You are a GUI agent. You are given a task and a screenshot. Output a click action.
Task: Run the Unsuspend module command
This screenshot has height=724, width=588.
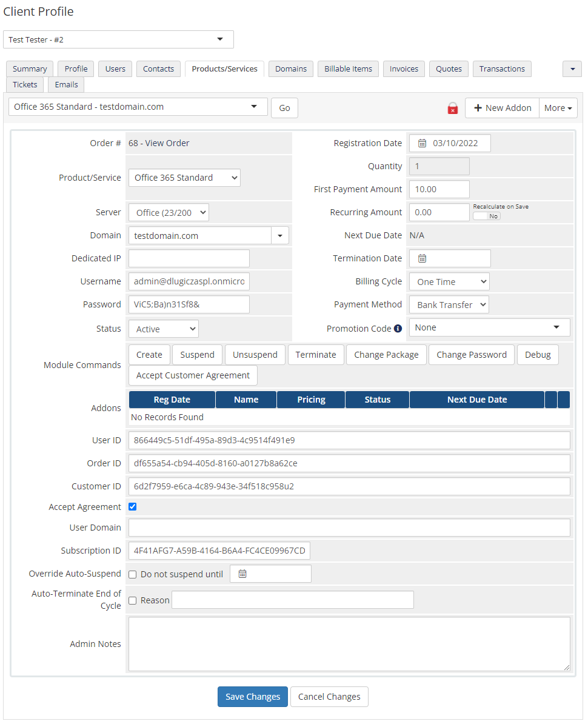255,355
